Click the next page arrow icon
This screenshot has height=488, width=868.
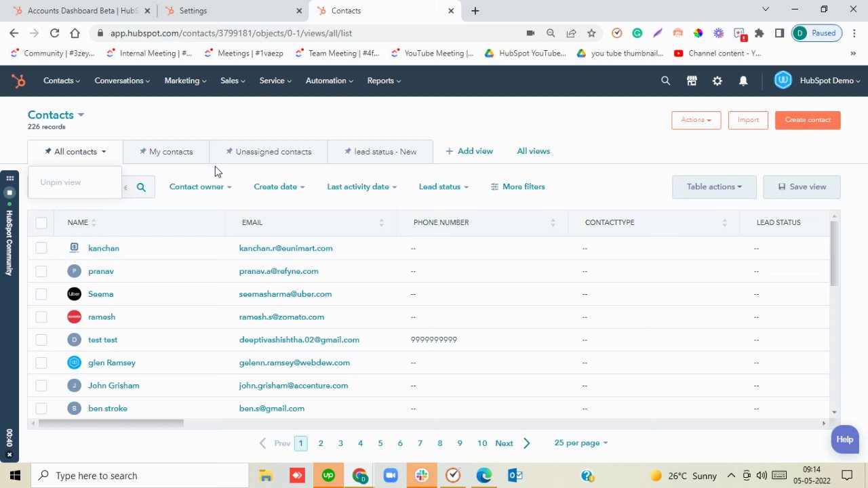click(x=526, y=443)
